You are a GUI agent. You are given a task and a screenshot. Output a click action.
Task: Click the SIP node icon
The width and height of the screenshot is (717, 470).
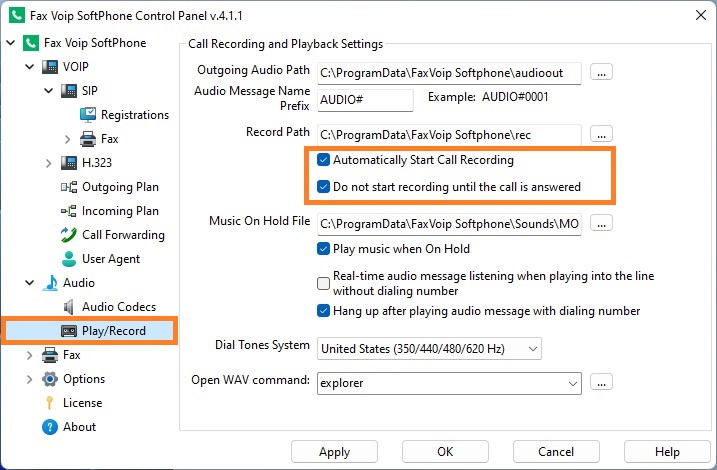coord(69,91)
